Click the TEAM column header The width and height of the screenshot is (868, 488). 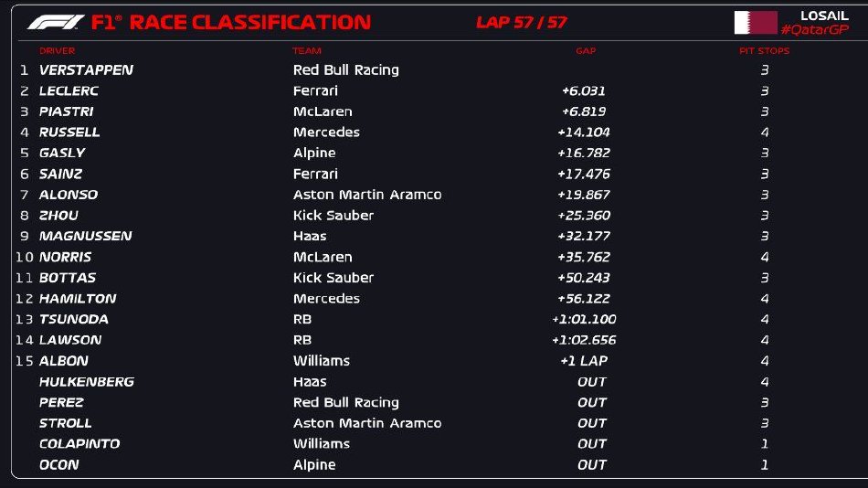click(x=307, y=51)
